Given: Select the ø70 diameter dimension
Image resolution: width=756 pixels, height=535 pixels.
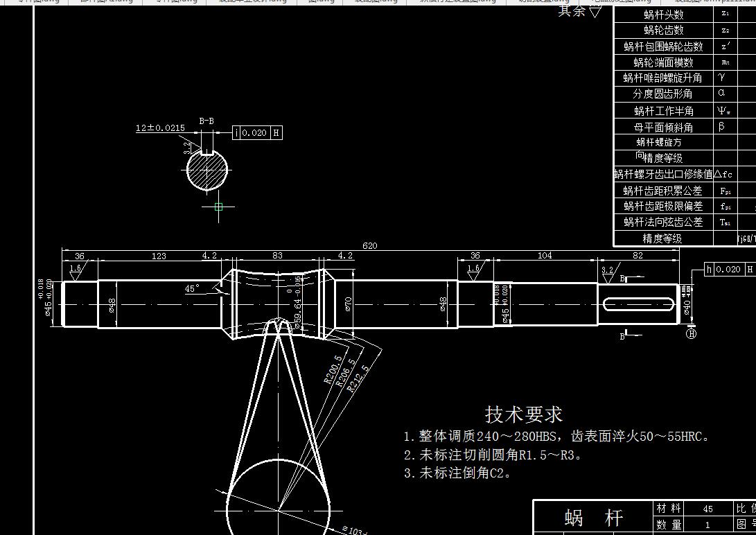Looking at the screenshot, I should coord(348,304).
